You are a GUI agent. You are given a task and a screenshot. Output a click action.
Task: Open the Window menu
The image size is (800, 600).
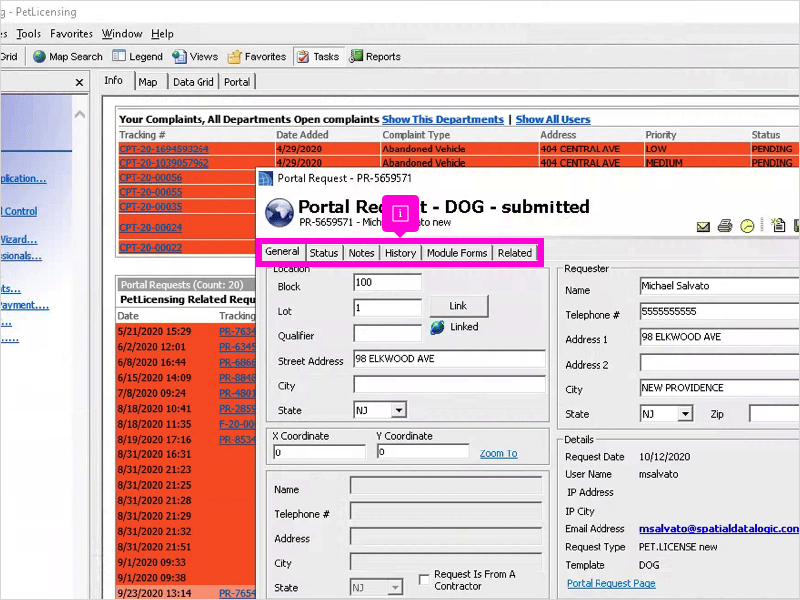coord(122,34)
